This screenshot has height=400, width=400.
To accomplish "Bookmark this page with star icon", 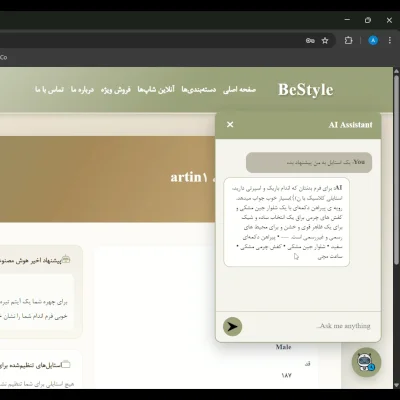I will click(x=325, y=41).
